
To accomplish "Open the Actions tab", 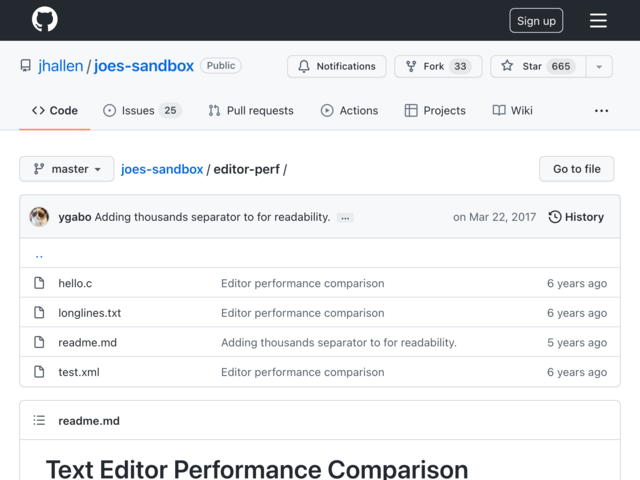I will tap(349, 111).
